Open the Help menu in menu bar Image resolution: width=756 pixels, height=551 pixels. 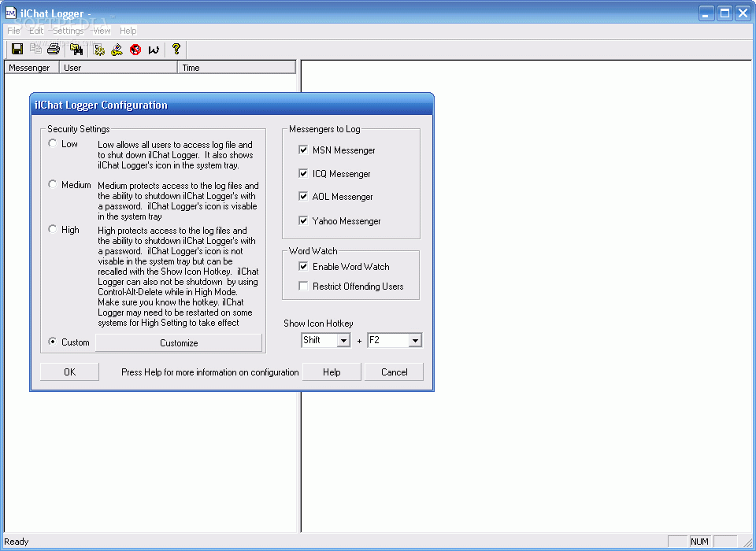[128, 31]
